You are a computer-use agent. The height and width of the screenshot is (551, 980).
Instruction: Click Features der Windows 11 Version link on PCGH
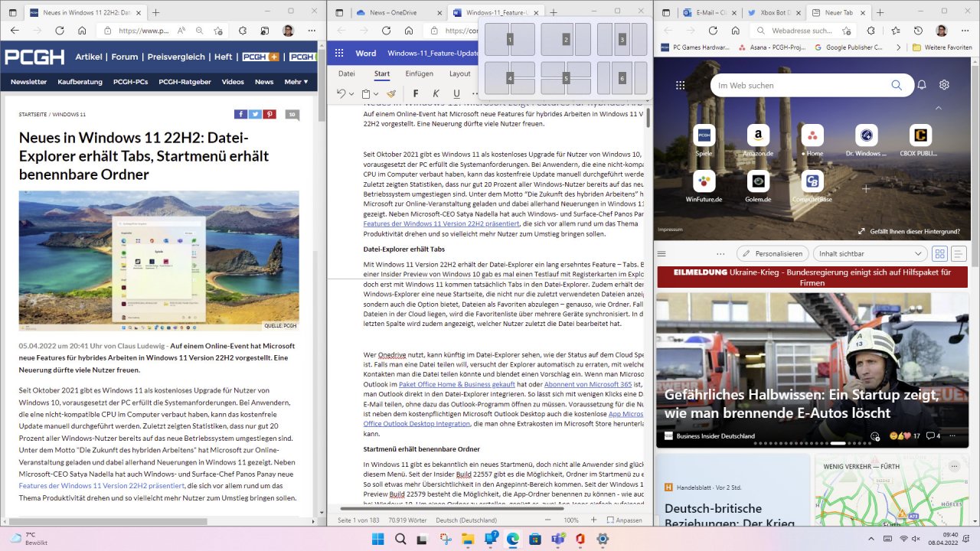point(102,485)
